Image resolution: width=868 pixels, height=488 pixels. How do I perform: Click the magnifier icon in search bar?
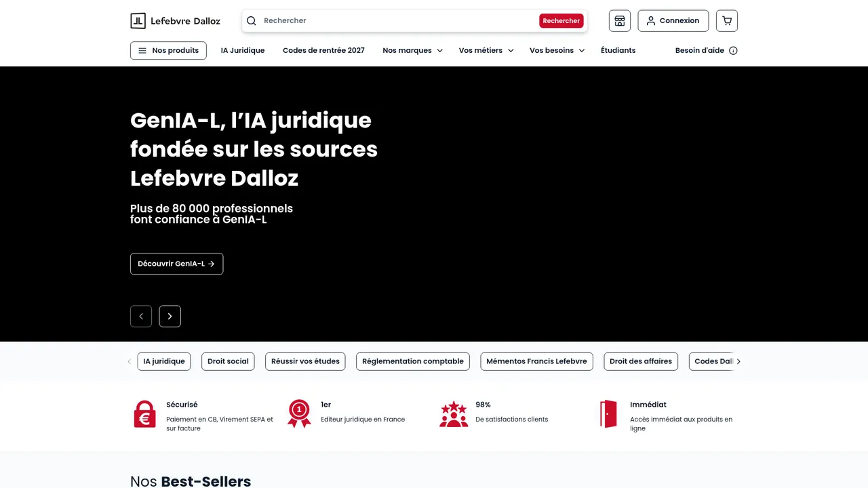[252, 21]
